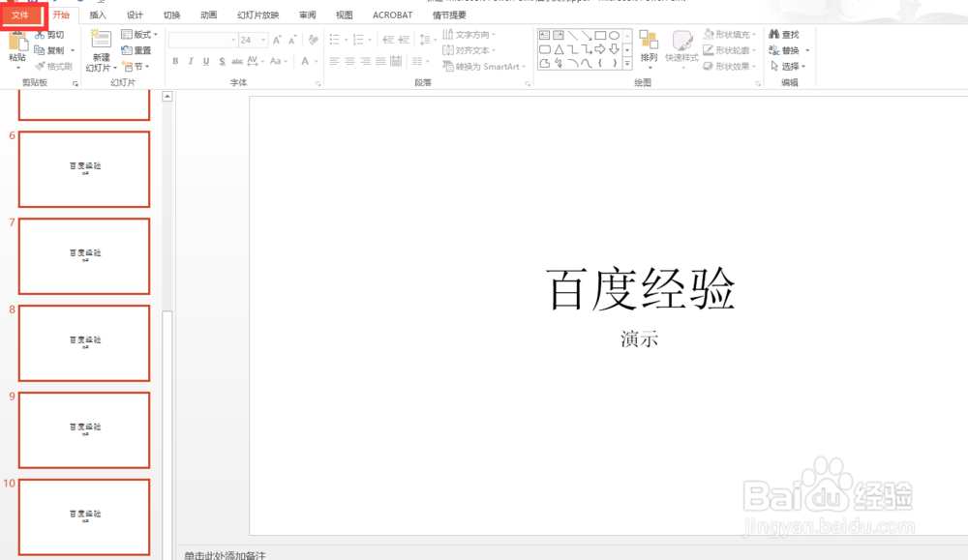968x560 pixels.
Task: Toggle Strikethrough (abc) formatting
Action: coord(237,61)
